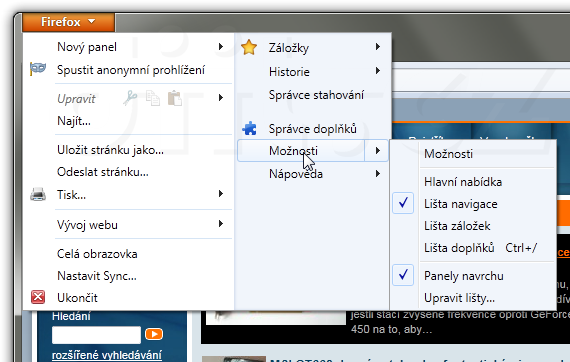Enable Lišta doplňků add-on bar
The height and width of the screenshot is (362, 570).
click(x=459, y=248)
